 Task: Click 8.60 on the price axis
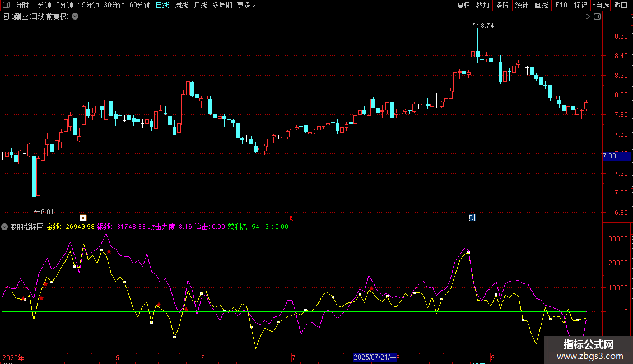621,36
